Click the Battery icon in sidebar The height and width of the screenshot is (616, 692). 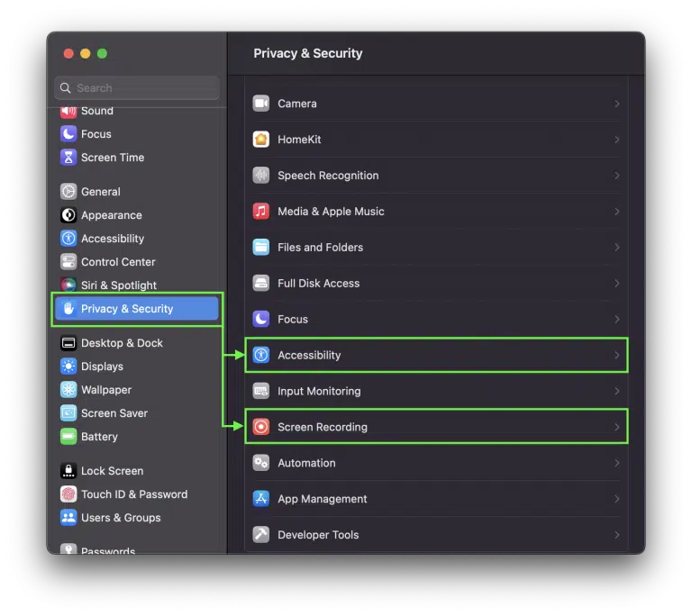click(68, 437)
